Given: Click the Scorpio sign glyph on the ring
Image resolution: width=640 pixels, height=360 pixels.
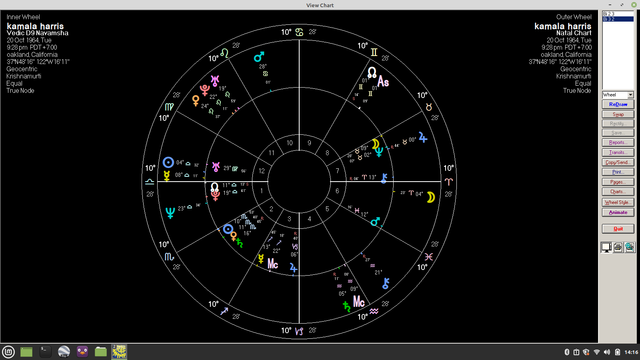Looking at the screenshot, I should pyautogui.click(x=169, y=257).
